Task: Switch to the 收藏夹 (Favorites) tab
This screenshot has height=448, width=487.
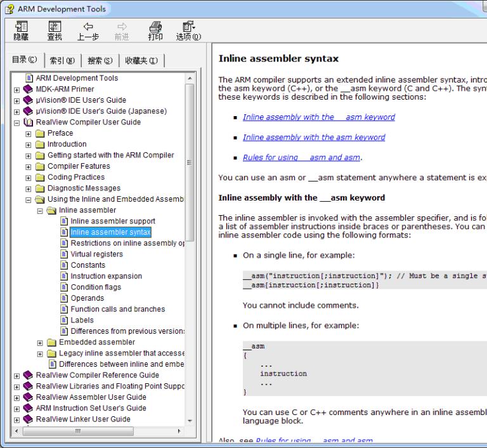Action: pos(141,61)
